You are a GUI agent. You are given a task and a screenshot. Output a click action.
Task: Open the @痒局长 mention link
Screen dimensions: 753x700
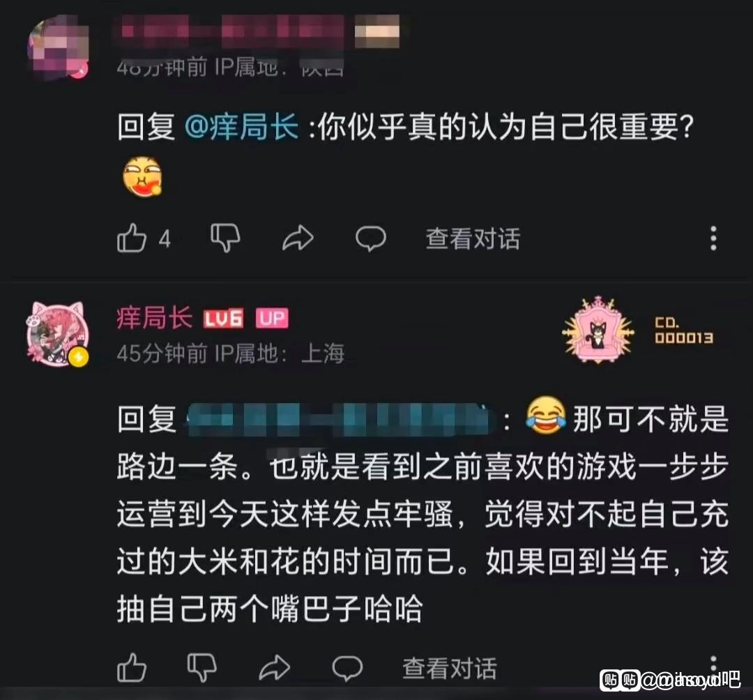tap(241, 127)
